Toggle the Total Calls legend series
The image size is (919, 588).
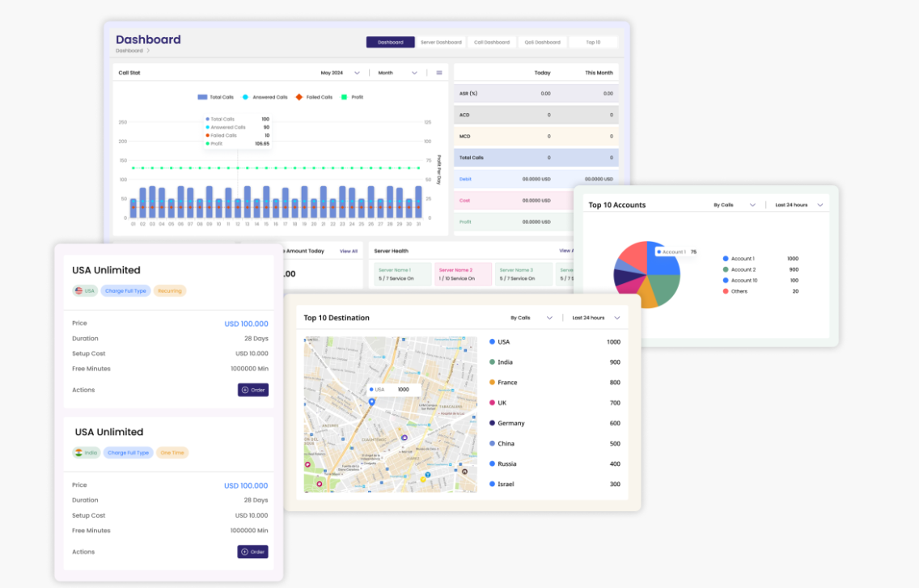[216, 97]
